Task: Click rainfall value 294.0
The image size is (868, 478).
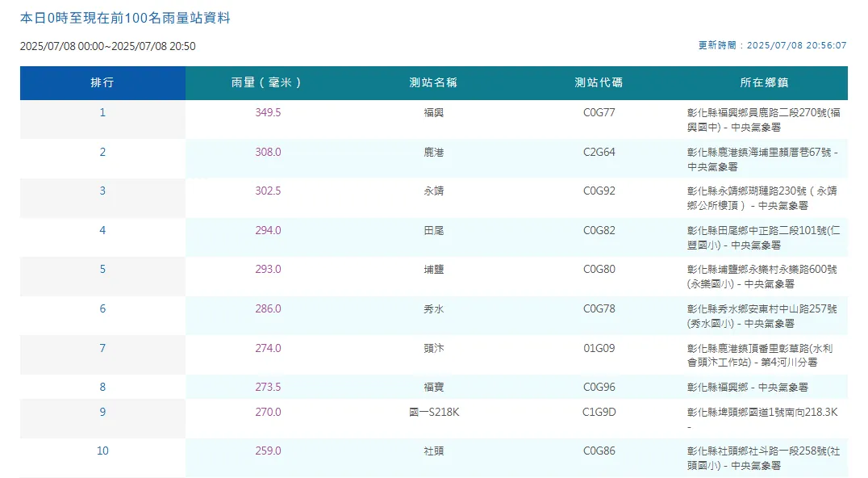Action: (268, 230)
